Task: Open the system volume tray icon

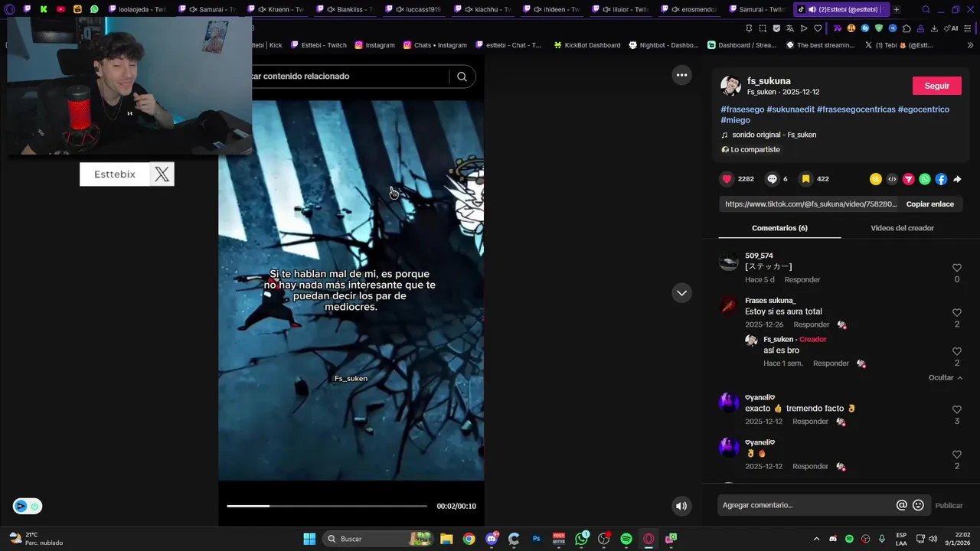Action: [933, 539]
